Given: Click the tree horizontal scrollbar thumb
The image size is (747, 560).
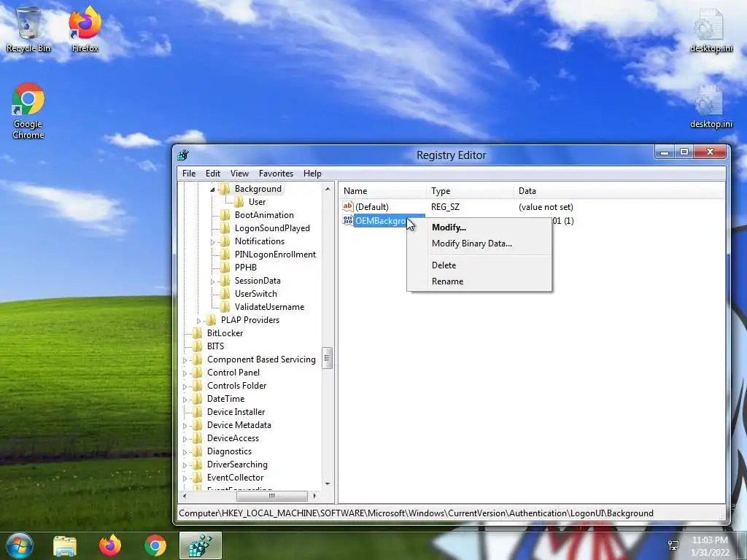Looking at the screenshot, I should (x=271, y=496).
